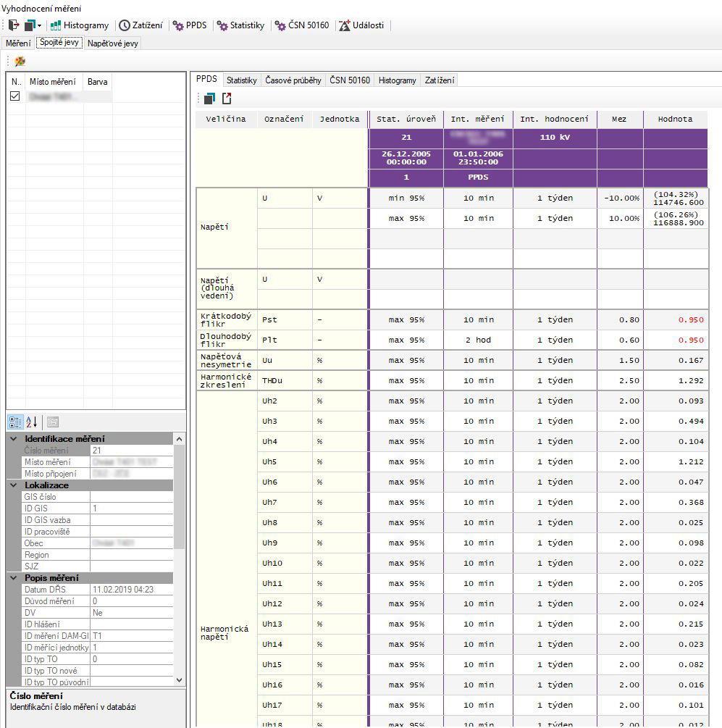Click the Zatížení clock button
The image size is (722, 728).
pos(141,25)
